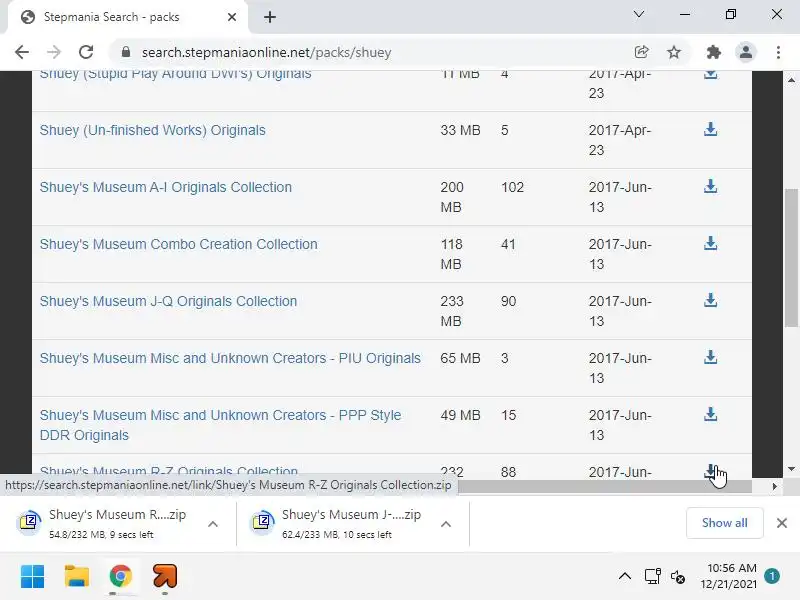
Task: Open Misc and Unknown Creators PIU Originals link
Action: [230, 358]
